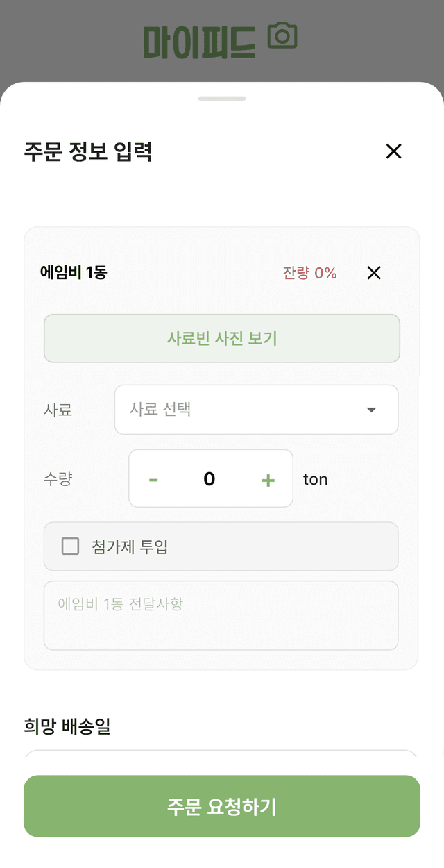Click the 잔량 0% remaining indicator
The height and width of the screenshot is (868, 444).
(309, 273)
